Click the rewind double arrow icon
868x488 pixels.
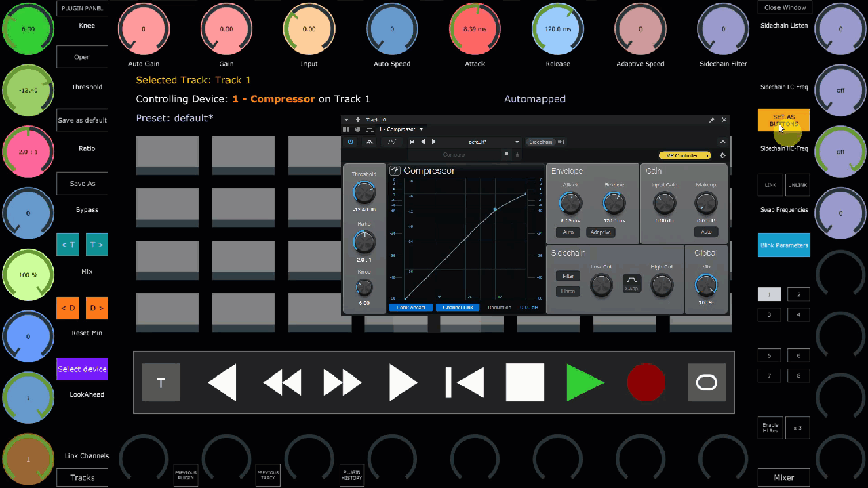point(282,383)
